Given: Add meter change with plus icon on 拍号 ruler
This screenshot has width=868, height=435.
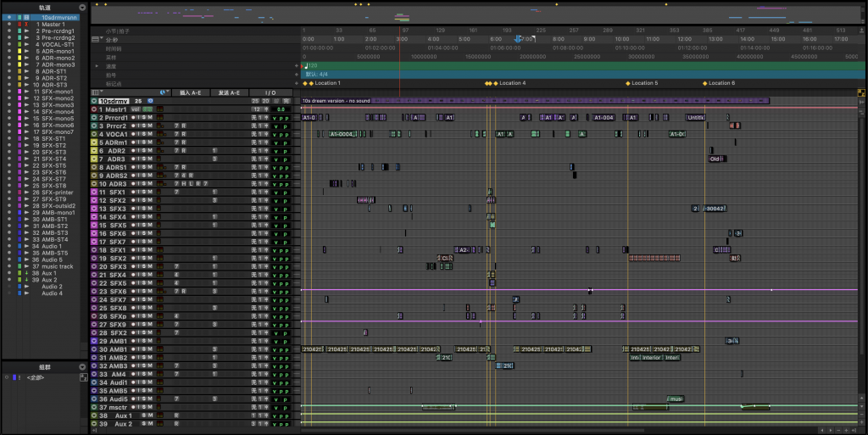Looking at the screenshot, I should 297,75.
